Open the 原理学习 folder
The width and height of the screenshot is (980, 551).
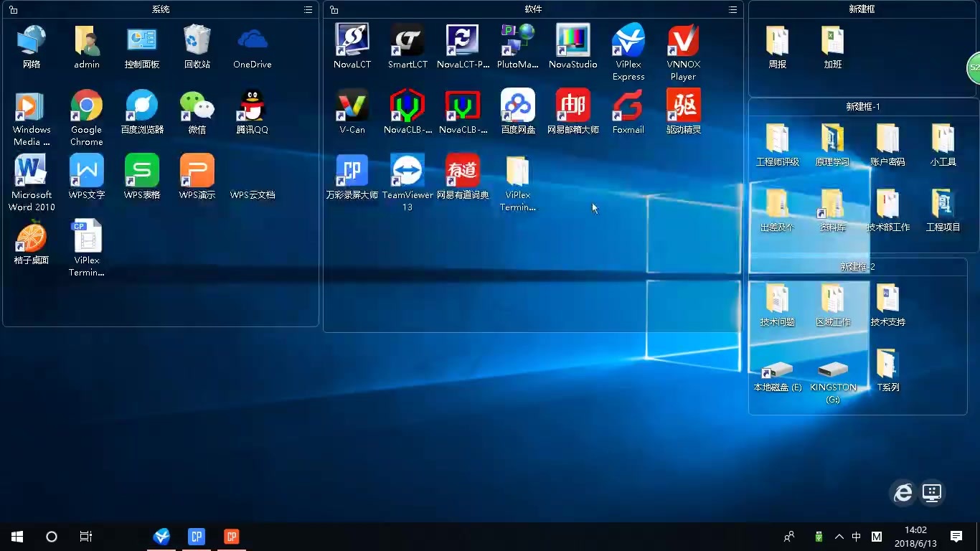(x=833, y=138)
